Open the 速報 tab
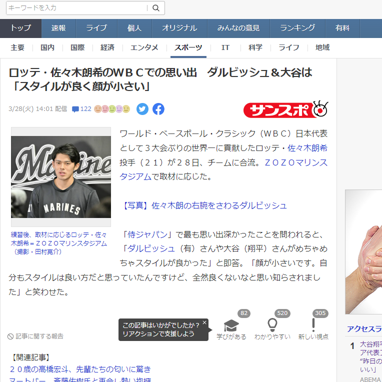 click(59, 28)
